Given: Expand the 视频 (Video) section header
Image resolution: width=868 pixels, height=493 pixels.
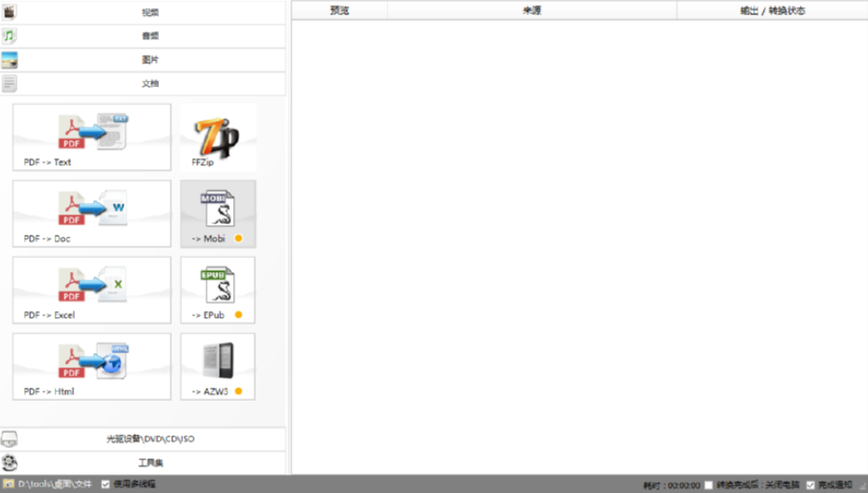Looking at the screenshot, I should point(143,12).
